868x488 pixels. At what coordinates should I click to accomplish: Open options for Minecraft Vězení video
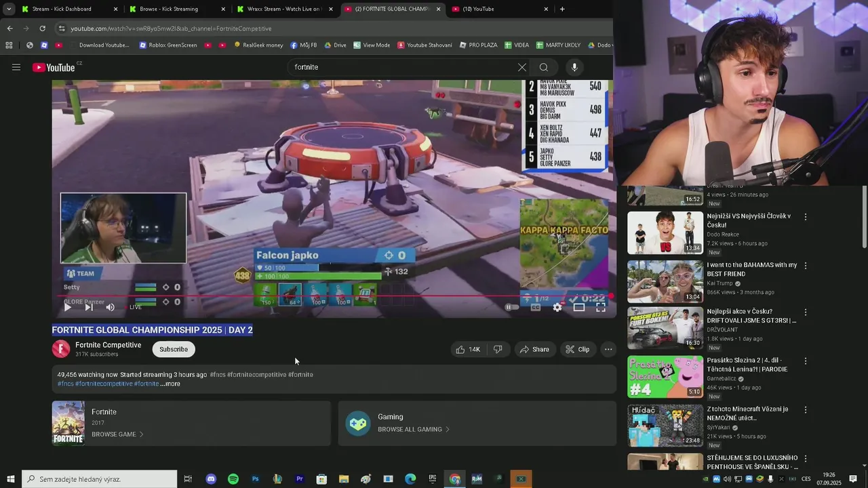[x=806, y=410]
